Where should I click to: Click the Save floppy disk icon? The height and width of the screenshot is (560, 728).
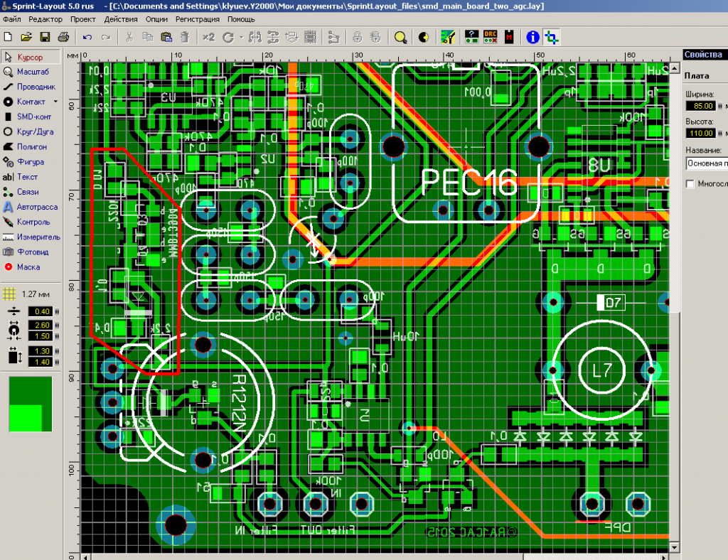tap(45, 37)
